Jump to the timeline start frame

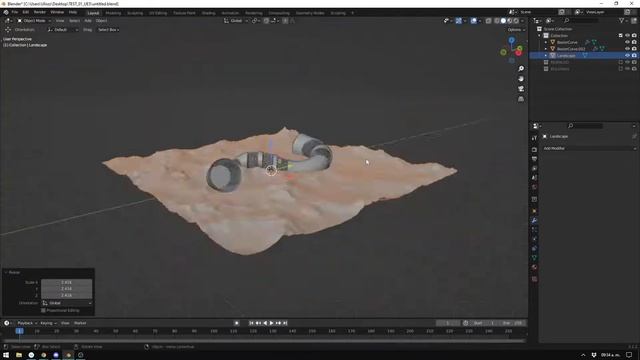coord(251,323)
